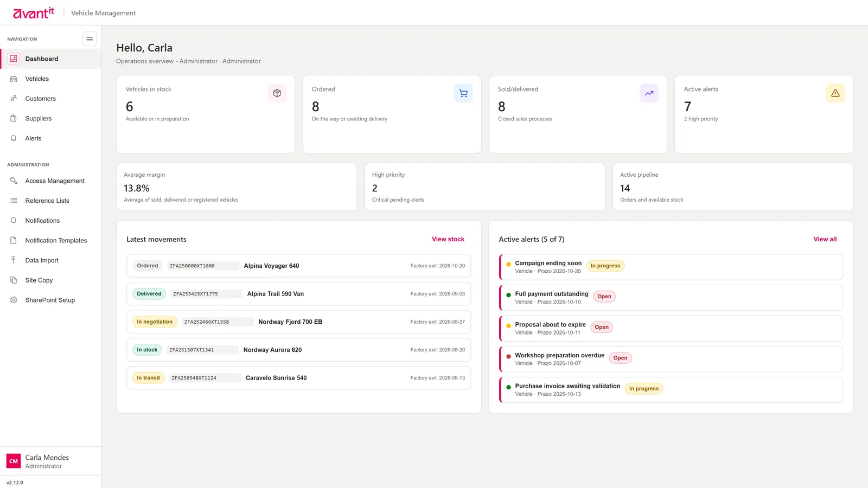The image size is (868, 488).
Task: Click the Active alerts warning triangle icon
Action: point(835,93)
